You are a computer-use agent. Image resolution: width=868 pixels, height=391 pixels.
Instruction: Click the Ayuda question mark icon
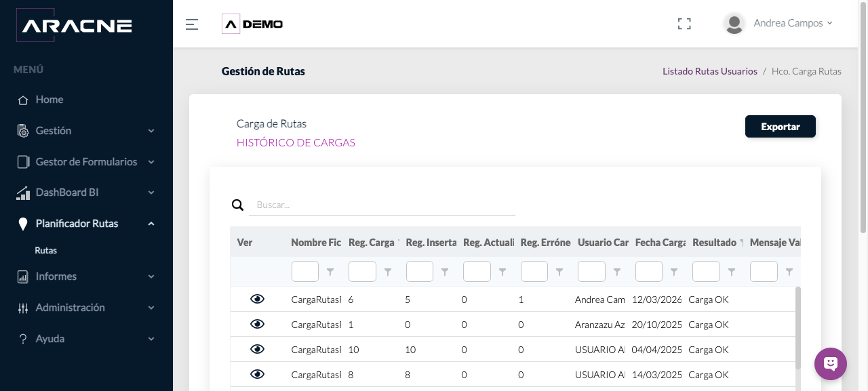(x=22, y=339)
